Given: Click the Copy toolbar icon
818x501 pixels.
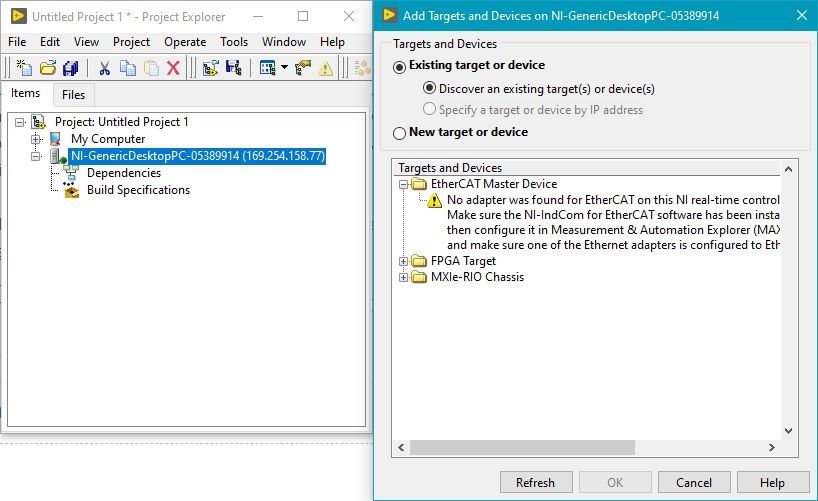Looking at the screenshot, I should point(128,68).
